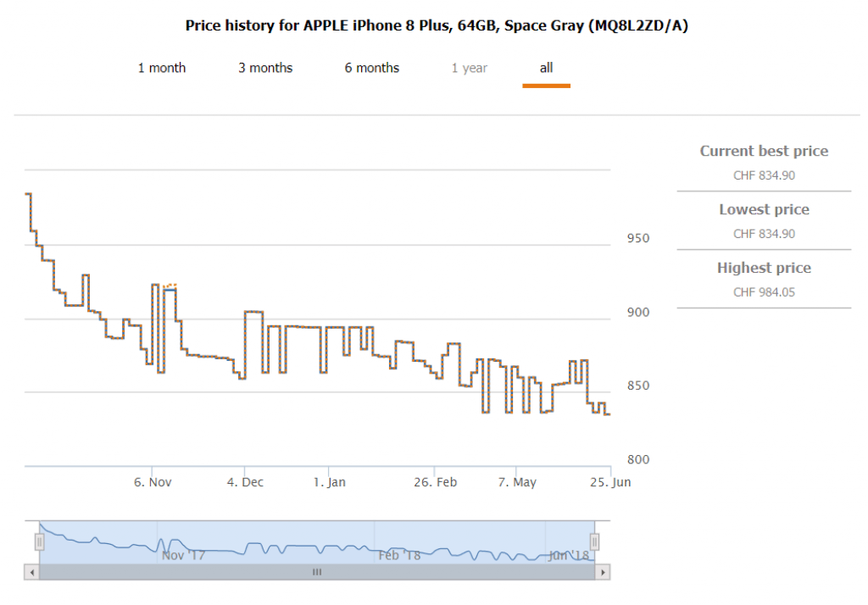Choose the 6 months time range
Image resolution: width=868 pixels, height=605 pixels.
point(371,68)
